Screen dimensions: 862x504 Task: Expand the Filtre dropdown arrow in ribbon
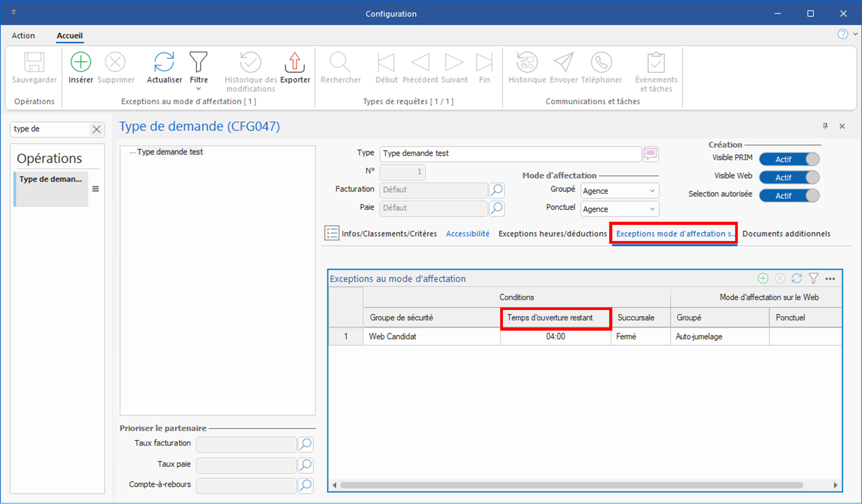(x=199, y=89)
